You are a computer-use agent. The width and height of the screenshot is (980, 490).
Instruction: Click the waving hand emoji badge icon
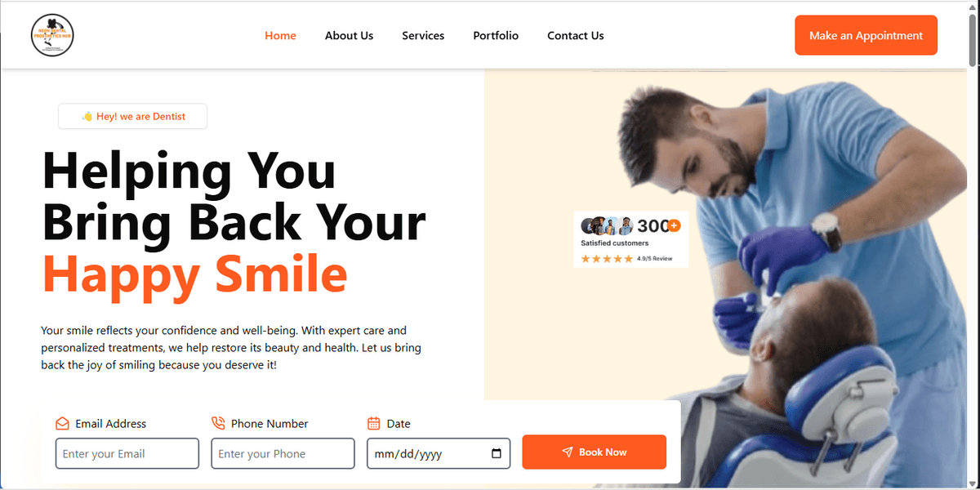tap(87, 117)
